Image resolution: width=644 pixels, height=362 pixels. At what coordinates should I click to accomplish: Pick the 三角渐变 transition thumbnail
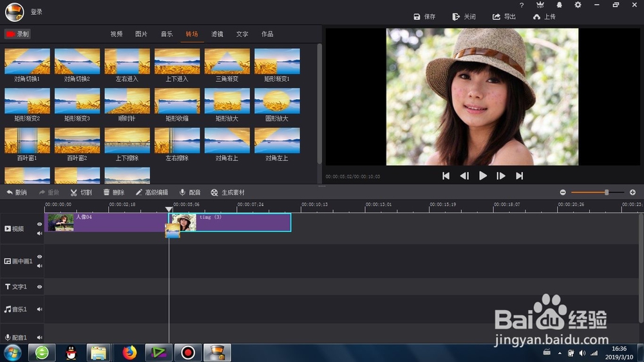227,61
